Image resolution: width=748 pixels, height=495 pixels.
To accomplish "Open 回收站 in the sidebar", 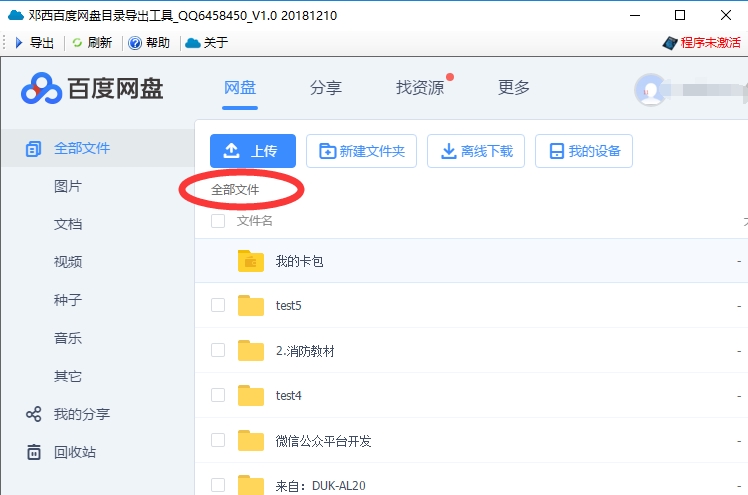I will [75, 452].
